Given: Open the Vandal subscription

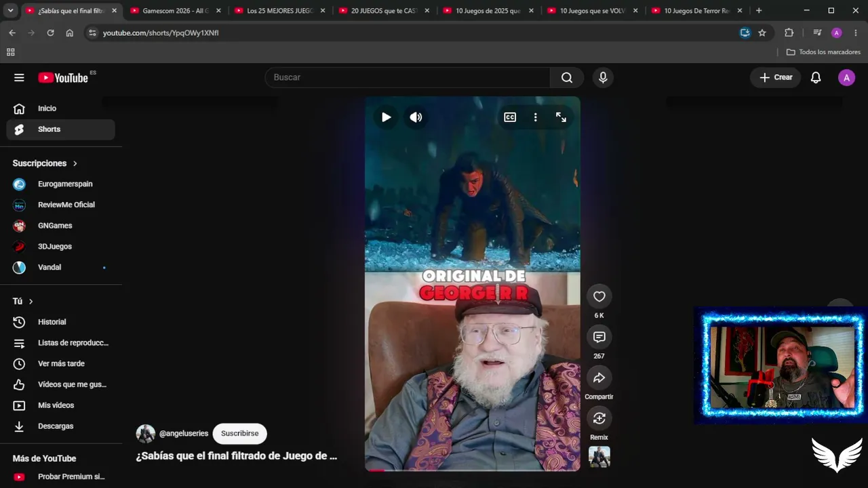Looking at the screenshot, I should click(x=61, y=268).
